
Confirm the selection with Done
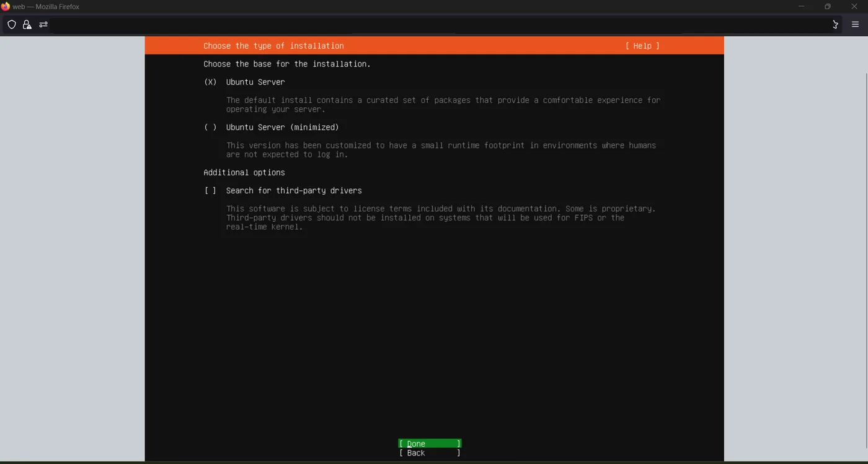pos(430,444)
